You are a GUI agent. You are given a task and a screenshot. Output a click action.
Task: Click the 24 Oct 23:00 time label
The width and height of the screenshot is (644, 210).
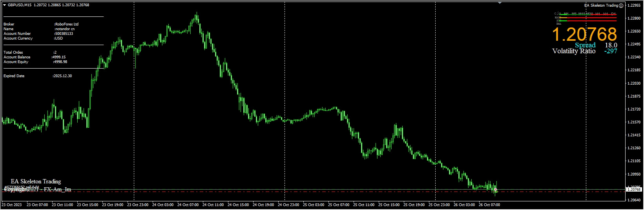click(x=288, y=205)
